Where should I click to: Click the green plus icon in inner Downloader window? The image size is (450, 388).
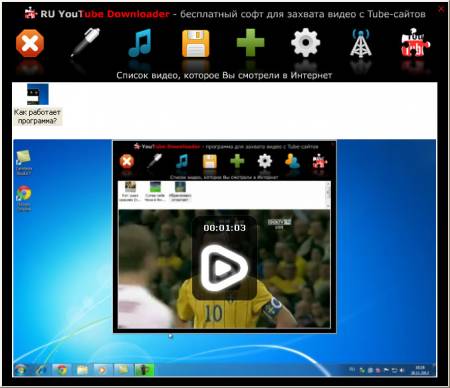[x=237, y=161]
